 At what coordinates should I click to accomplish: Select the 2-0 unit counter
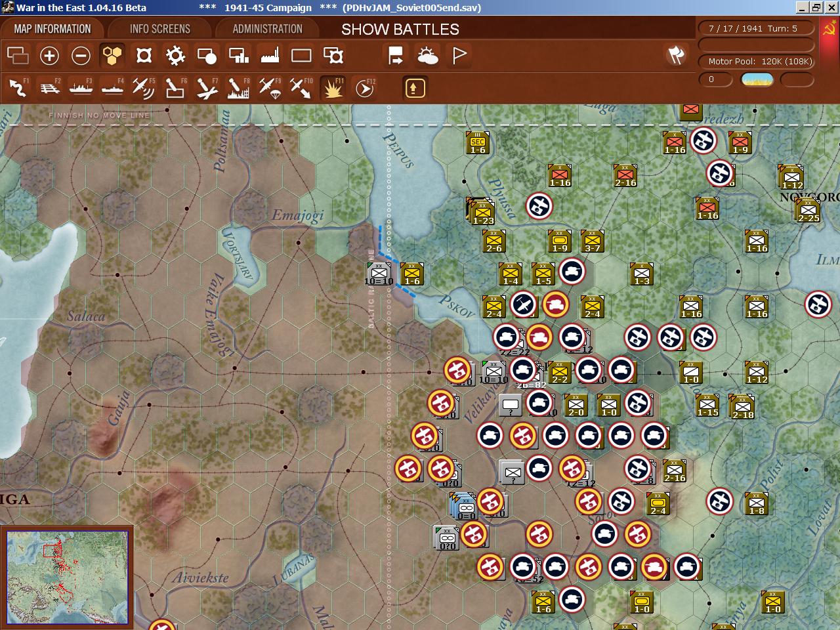click(576, 406)
